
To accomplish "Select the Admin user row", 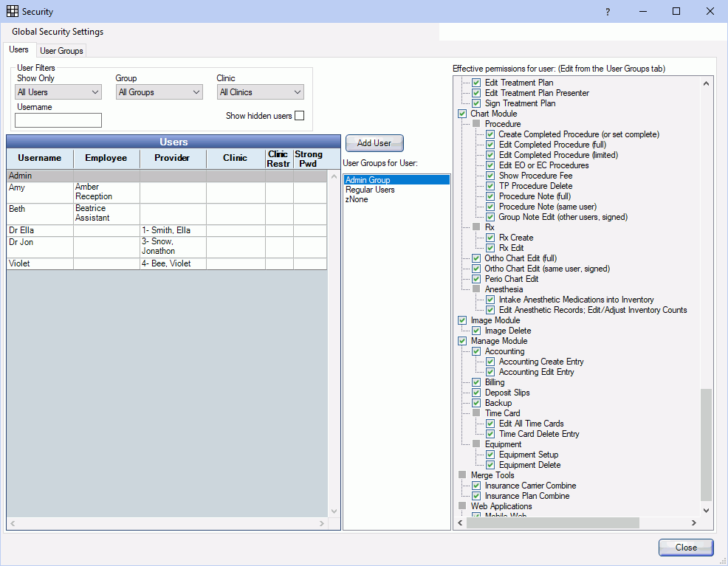I will (x=167, y=176).
